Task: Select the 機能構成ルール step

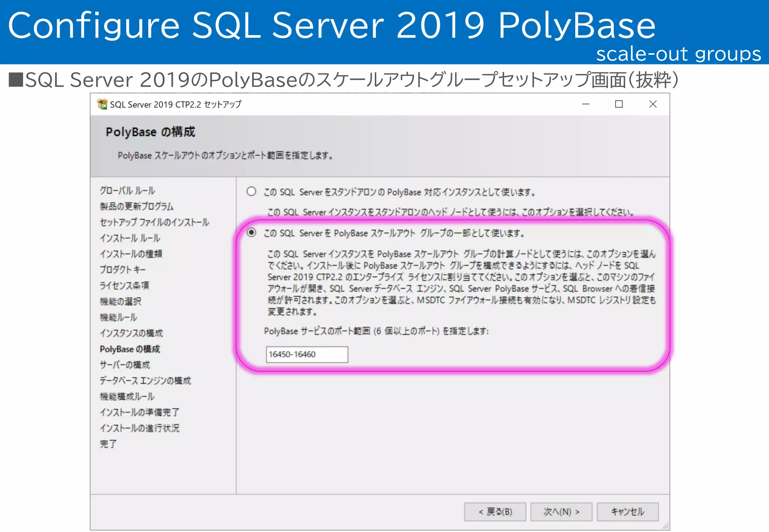Action: tap(127, 397)
